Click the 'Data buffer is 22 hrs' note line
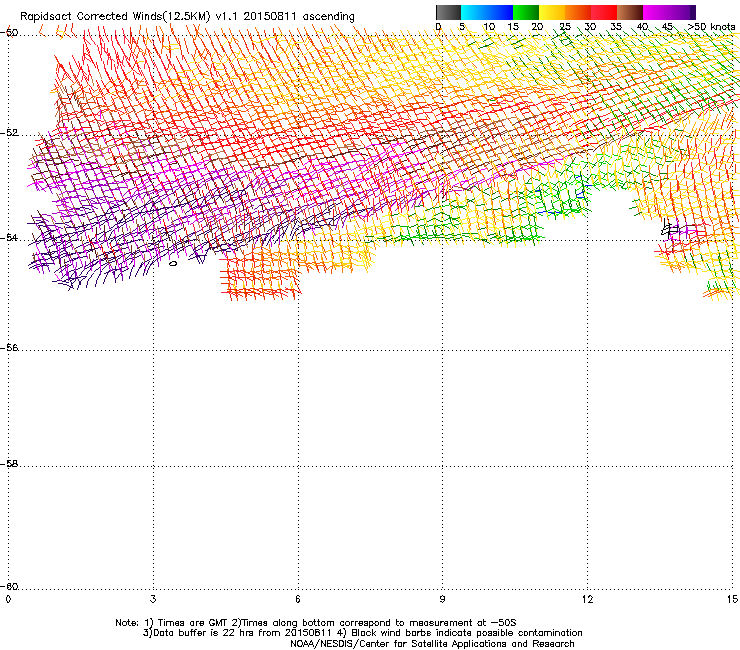Image resolution: width=740 pixels, height=650 pixels. [362, 633]
